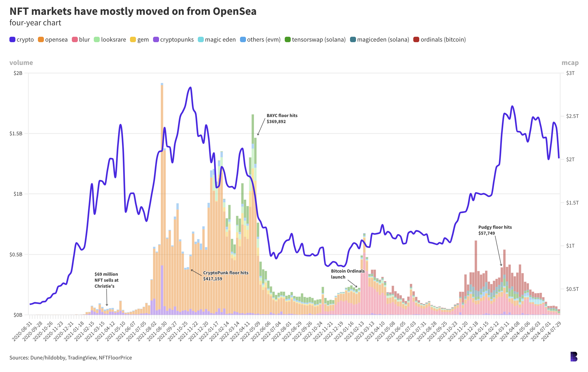Click magiceden (solana) teal legend dot
Image resolution: width=588 pixels, height=372 pixels.
(x=353, y=40)
